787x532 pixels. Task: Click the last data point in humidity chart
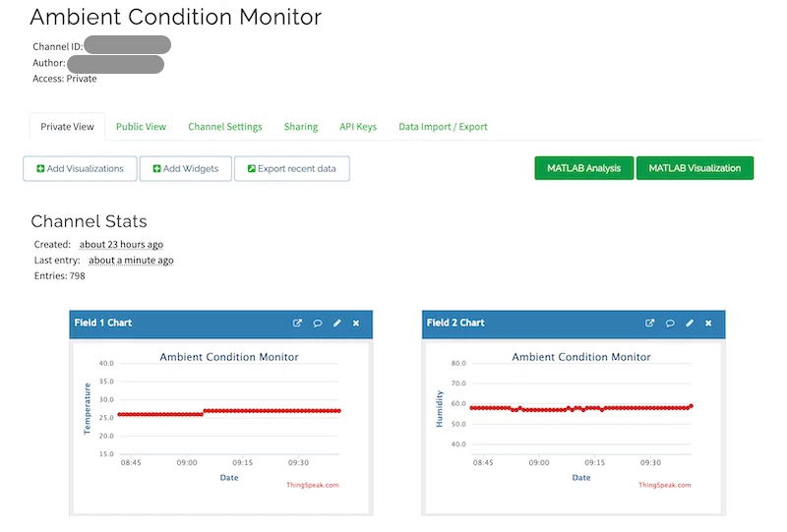[692, 406]
